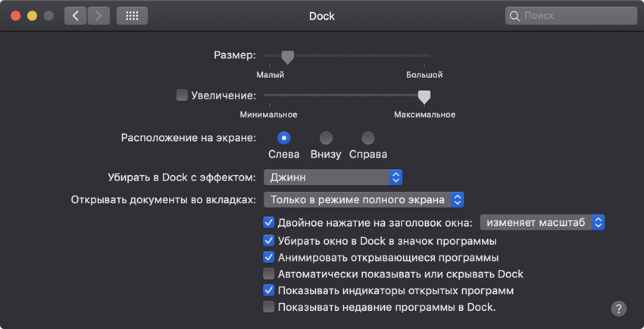Enable Показывать недавние программы в Dock
The height and width of the screenshot is (329, 644).
pos(268,307)
